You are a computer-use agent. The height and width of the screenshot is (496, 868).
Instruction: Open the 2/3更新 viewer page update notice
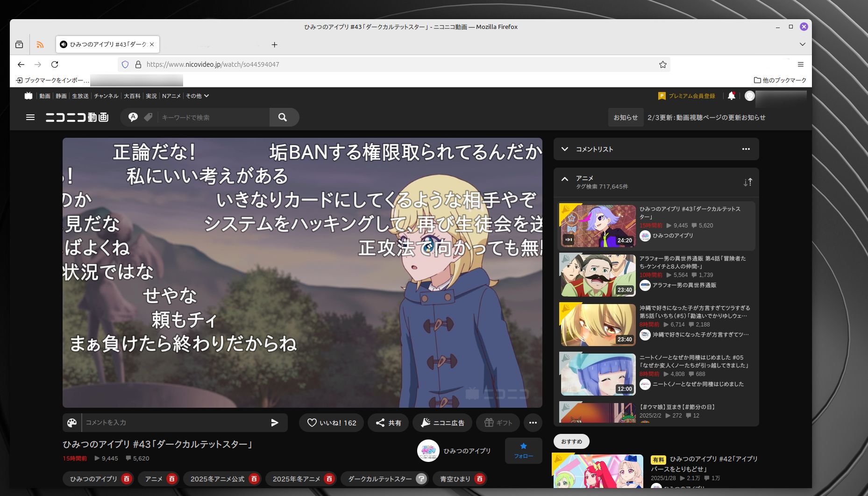[x=706, y=117]
